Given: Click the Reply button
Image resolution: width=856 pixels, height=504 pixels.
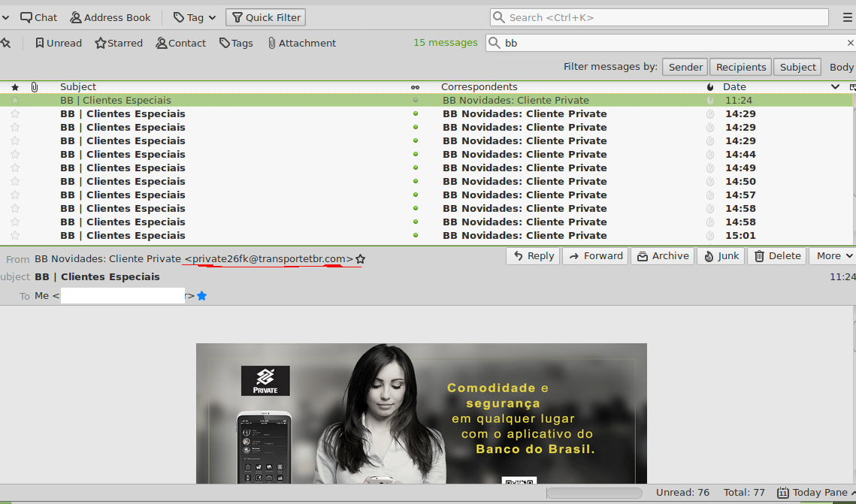Looking at the screenshot, I should pyautogui.click(x=533, y=256).
